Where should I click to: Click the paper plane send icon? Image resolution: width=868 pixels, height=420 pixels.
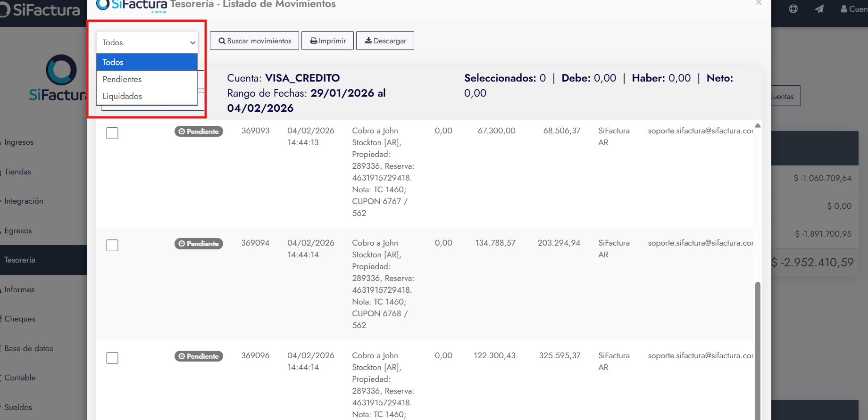(x=819, y=9)
